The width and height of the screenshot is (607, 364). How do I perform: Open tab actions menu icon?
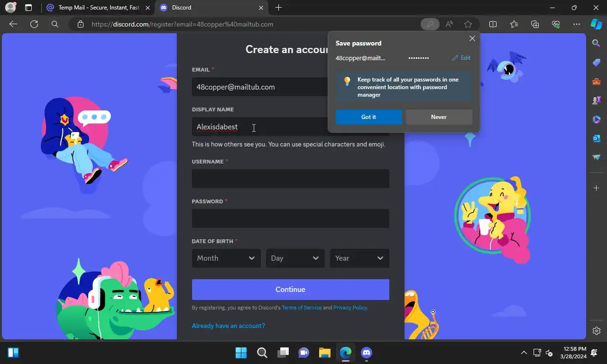point(28,8)
